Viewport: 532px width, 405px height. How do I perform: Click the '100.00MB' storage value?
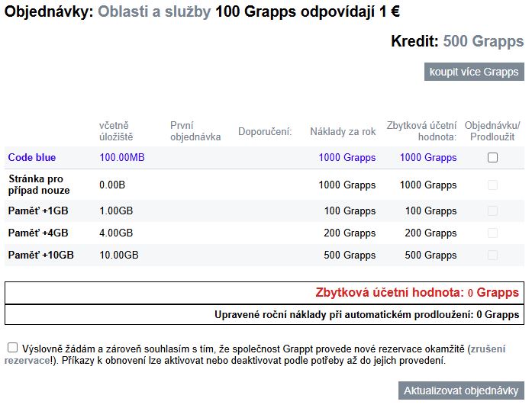122,157
